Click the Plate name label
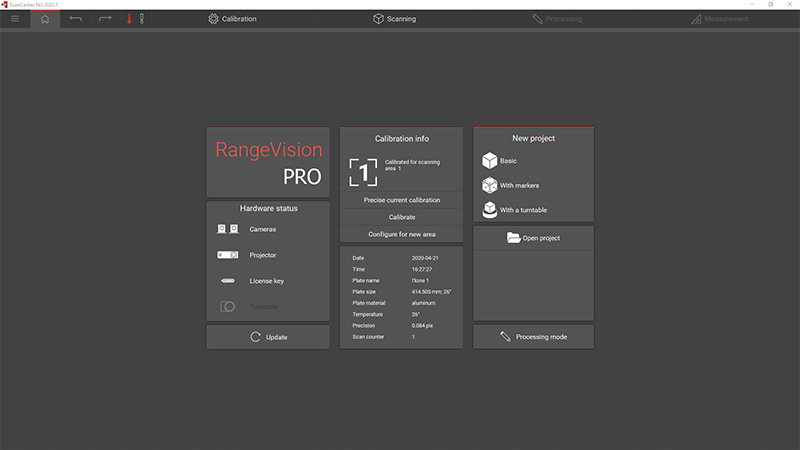The height and width of the screenshot is (450, 800). [x=366, y=281]
